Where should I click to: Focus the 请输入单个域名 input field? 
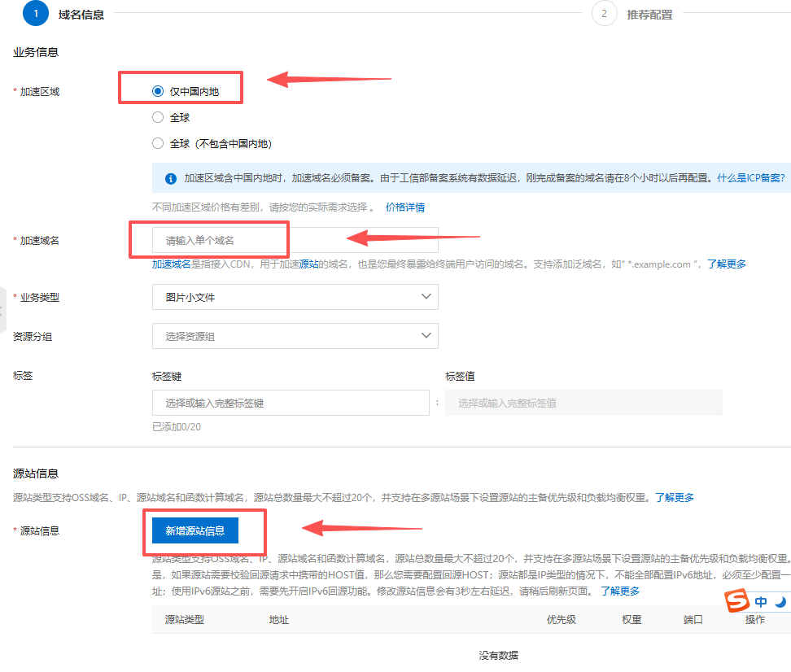click(x=295, y=240)
